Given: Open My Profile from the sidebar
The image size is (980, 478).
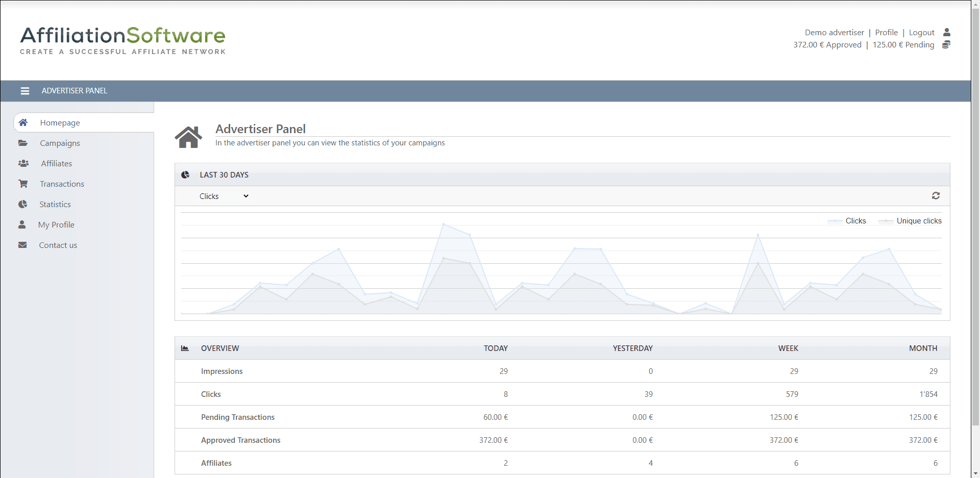Looking at the screenshot, I should tap(56, 224).
